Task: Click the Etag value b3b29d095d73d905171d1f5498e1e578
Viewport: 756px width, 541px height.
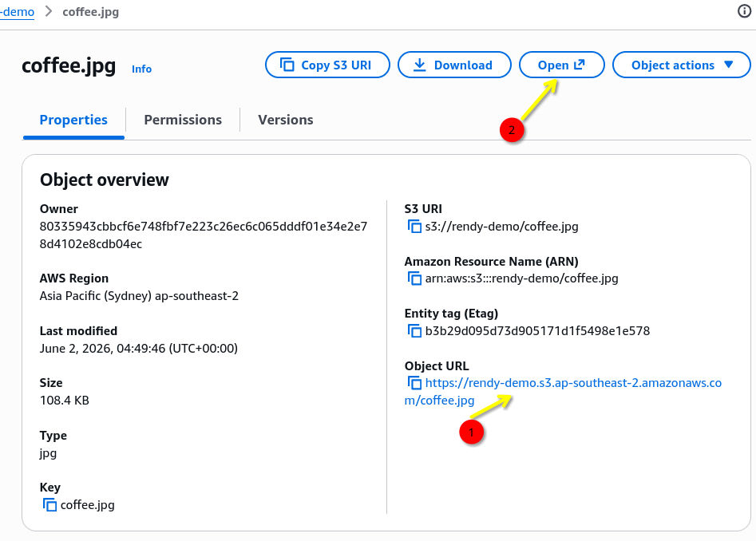Action: pyautogui.click(x=537, y=331)
